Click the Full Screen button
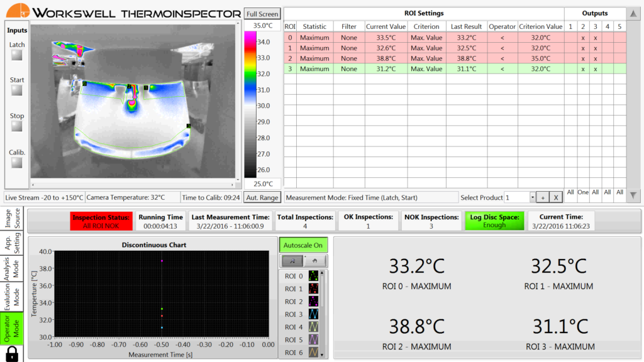This screenshot has height=362, width=644. coord(262,14)
